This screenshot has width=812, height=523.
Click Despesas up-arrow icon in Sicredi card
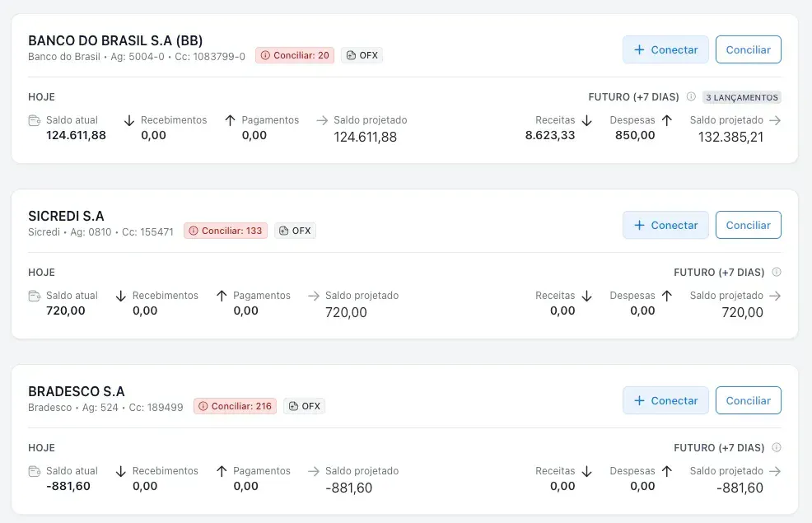667,296
